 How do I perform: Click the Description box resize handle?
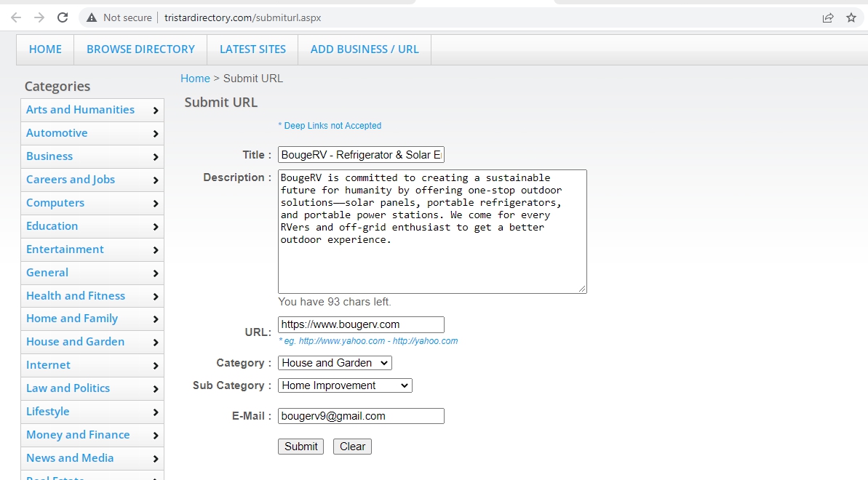pyautogui.click(x=582, y=289)
